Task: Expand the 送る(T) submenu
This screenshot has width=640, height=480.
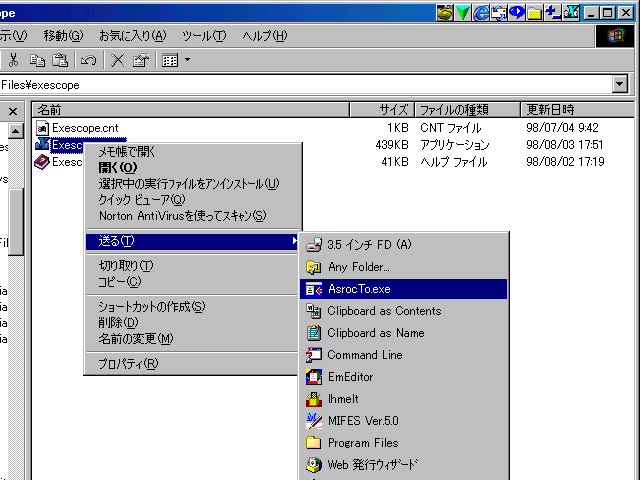Action: click(193, 241)
